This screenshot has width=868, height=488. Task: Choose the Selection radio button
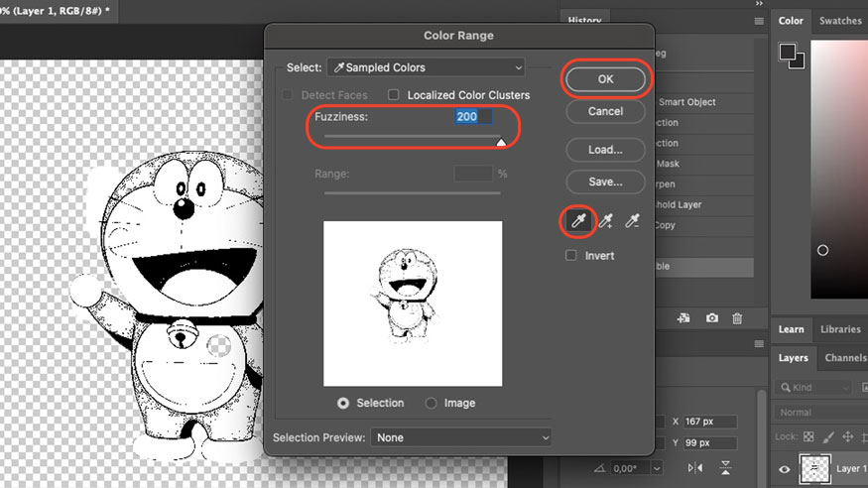pyautogui.click(x=343, y=403)
